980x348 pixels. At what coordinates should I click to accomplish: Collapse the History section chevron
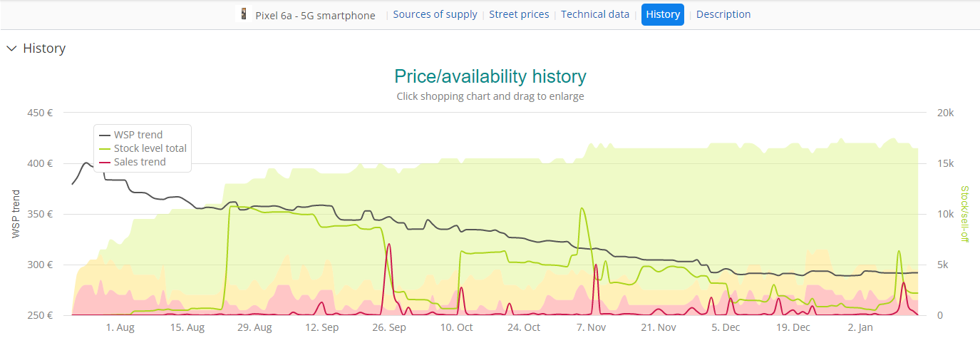(x=11, y=48)
